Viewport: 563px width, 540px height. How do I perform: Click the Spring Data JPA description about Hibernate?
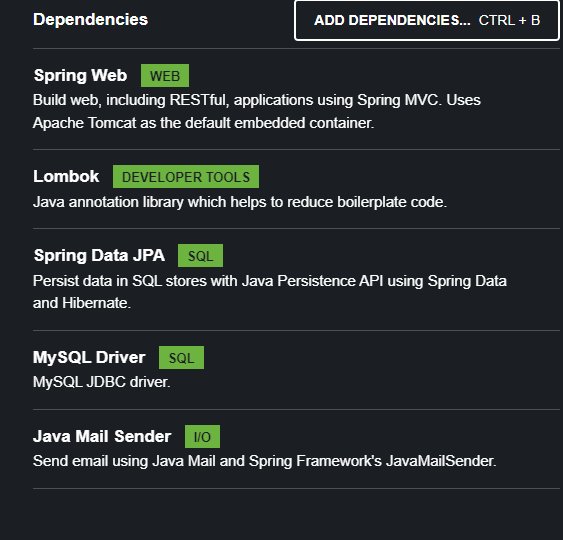[x=270, y=292]
